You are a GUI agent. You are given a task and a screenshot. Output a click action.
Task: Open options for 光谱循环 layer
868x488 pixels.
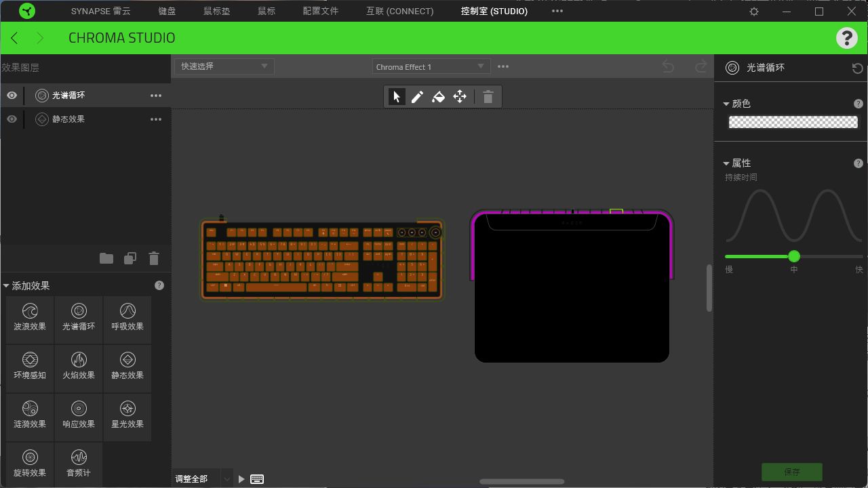pyautogui.click(x=156, y=96)
